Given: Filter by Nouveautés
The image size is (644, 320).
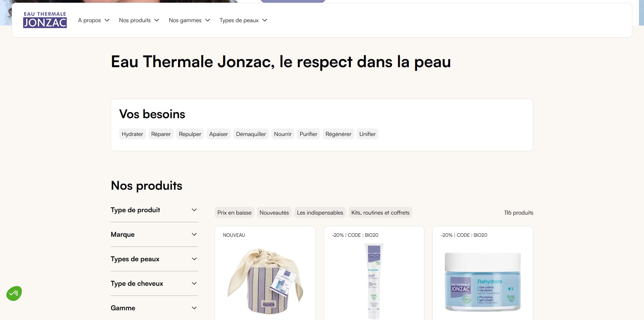Looking at the screenshot, I should click(274, 213).
